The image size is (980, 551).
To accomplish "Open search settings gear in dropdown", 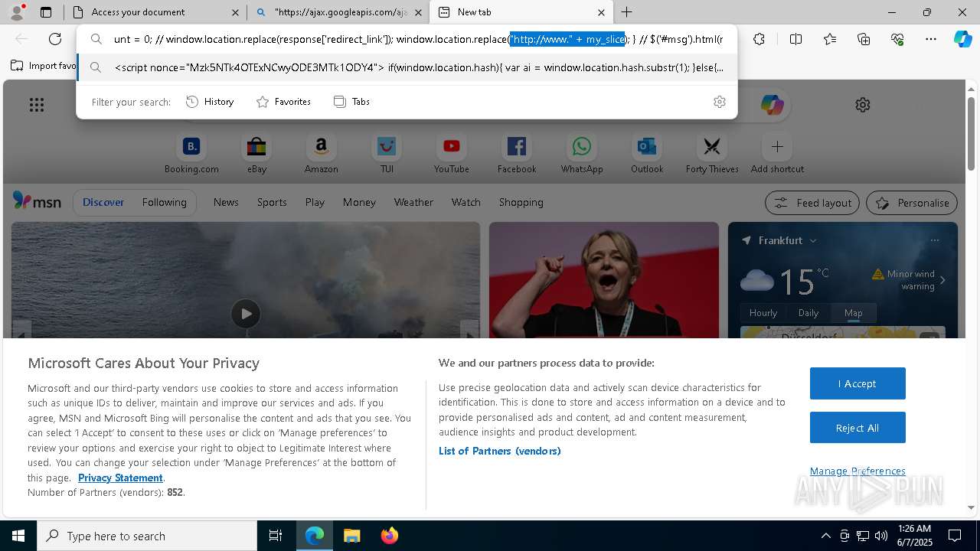I will pos(720,102).
